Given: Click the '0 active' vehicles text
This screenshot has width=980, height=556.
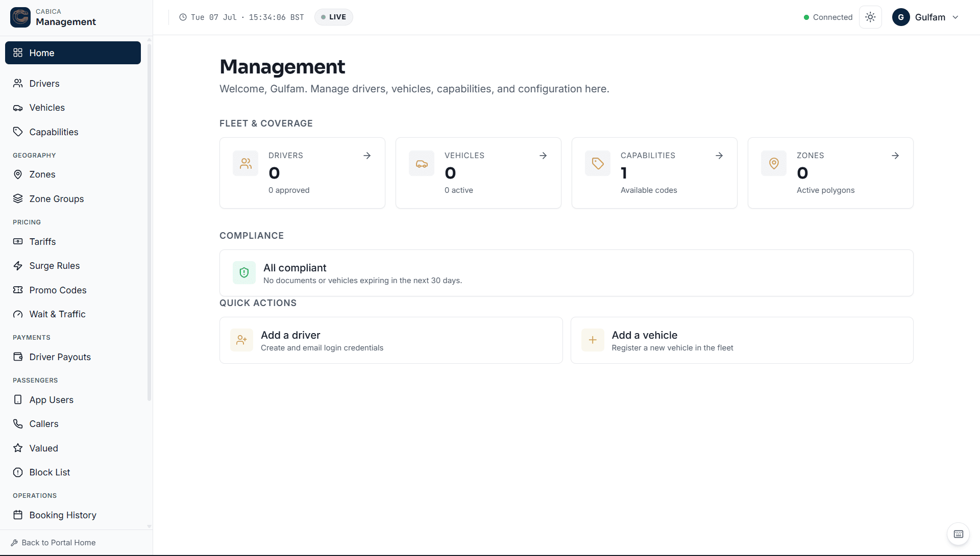Looking at the screenshot, I should pyautogui.click(x=458, y=190).
